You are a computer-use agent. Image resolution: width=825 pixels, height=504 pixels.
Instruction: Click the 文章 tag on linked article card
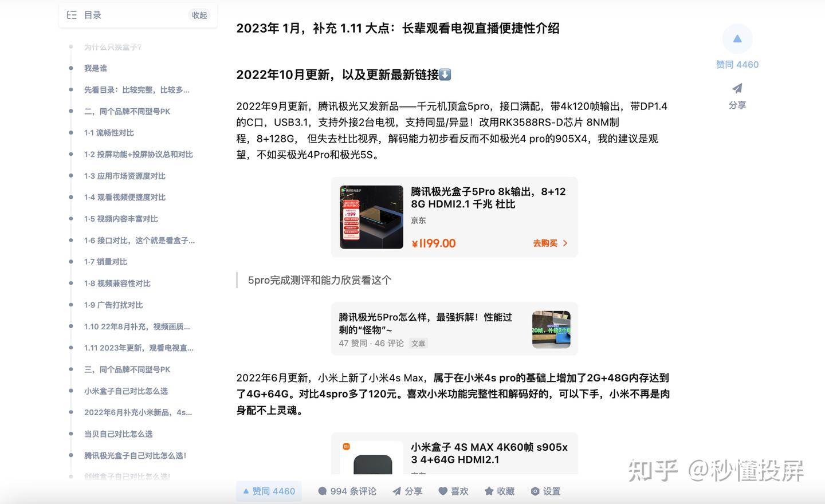coord(418,344)
